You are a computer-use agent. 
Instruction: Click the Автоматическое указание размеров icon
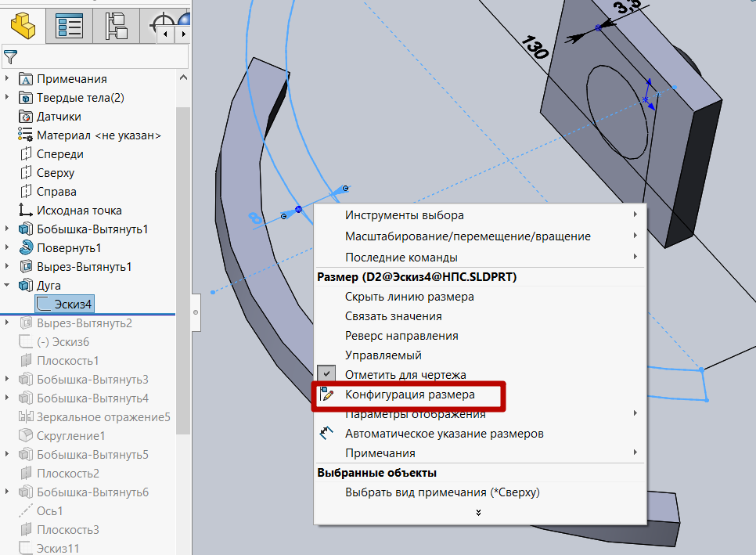pos(326,433)
